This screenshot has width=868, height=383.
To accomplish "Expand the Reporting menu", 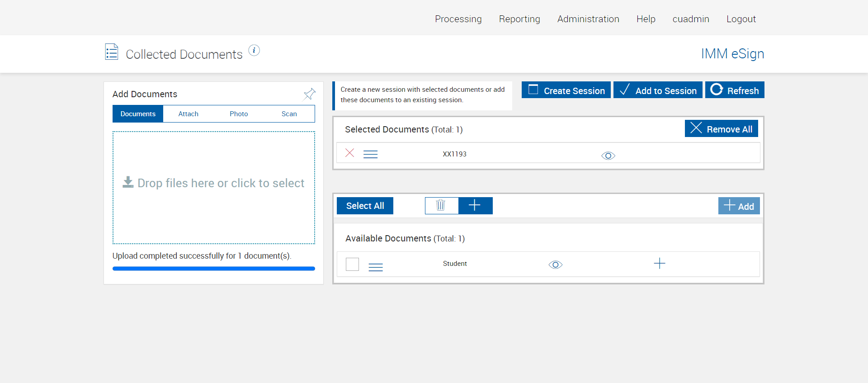I will 519,19.
